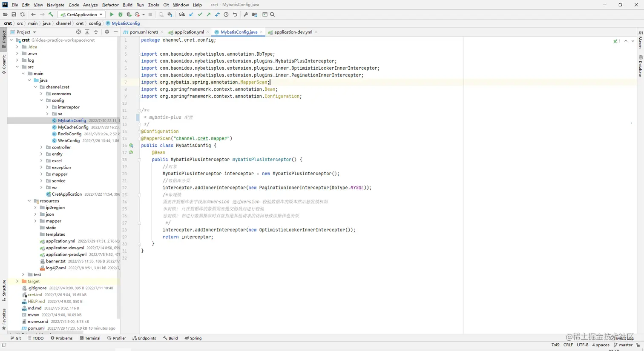The height and width of the screenshot is (351, 644).
Task: Collapse all nodes with the Collapse All icon
Action: click(96, 32)
